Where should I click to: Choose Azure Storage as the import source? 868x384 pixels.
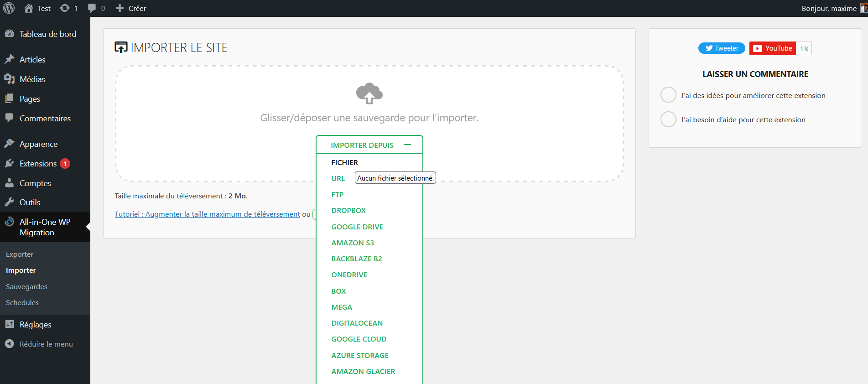(x=360, y=355)
